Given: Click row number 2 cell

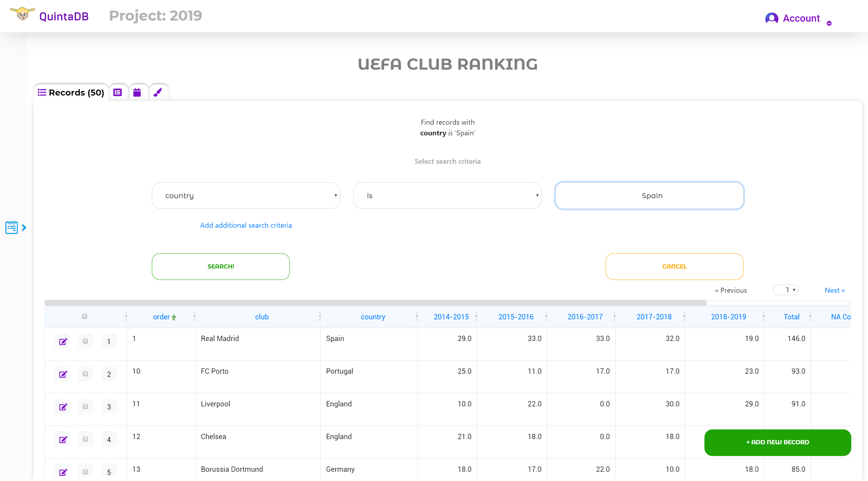Looking at the screenshot, I should pyautogui.click(x=109, y=374).
